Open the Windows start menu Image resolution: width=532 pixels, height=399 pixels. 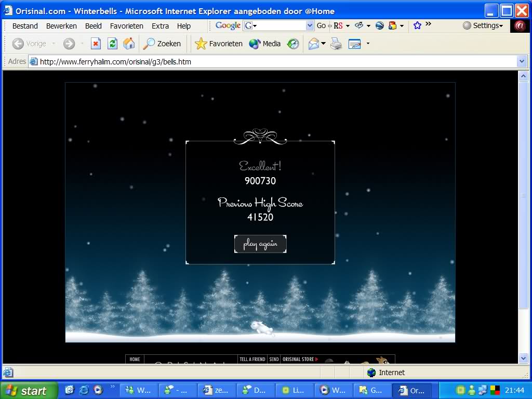(28, 391)
